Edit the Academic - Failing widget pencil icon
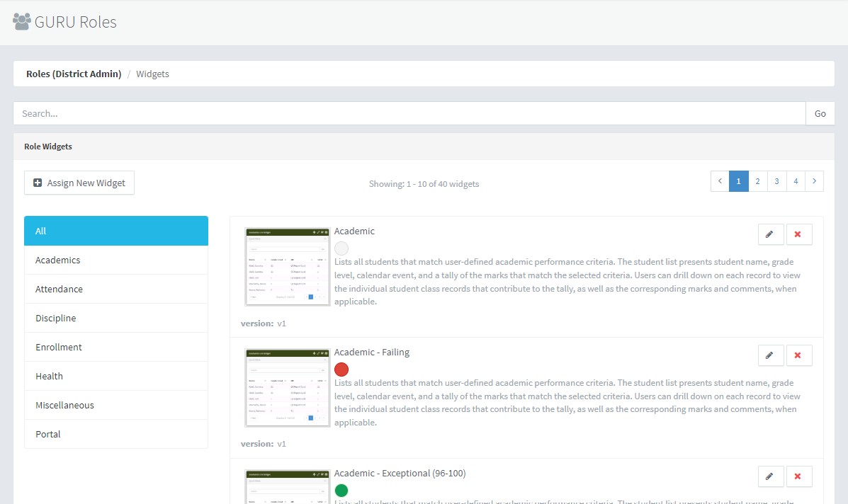Image resolution: width=848 pixels, height=504 pixels. point(771,355)
